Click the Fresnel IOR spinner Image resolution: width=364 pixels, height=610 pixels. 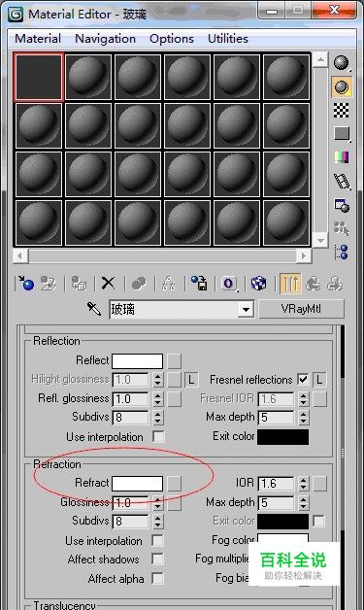(303, 399)
